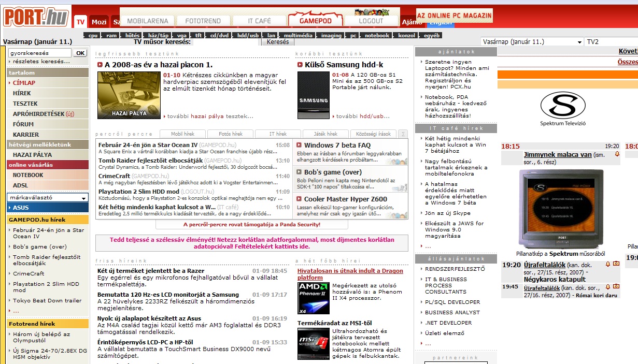The height and width of the screenshot is (364, 638).
Task: Open the IT CAFÉ site tab
Action: pos(259,21)
